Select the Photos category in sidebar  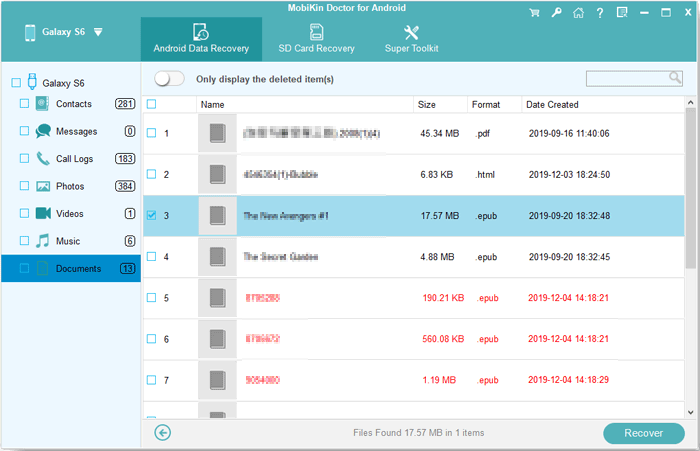(70, 186)
